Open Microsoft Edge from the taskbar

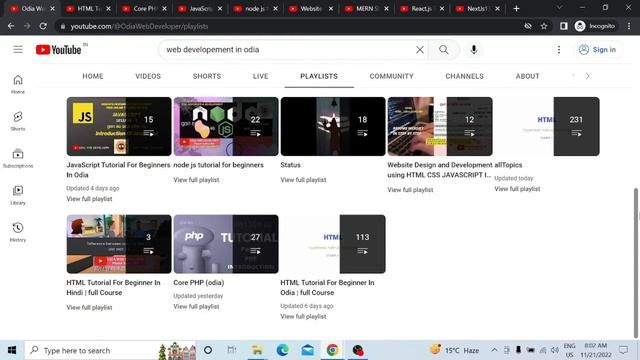tap(282, 350)
